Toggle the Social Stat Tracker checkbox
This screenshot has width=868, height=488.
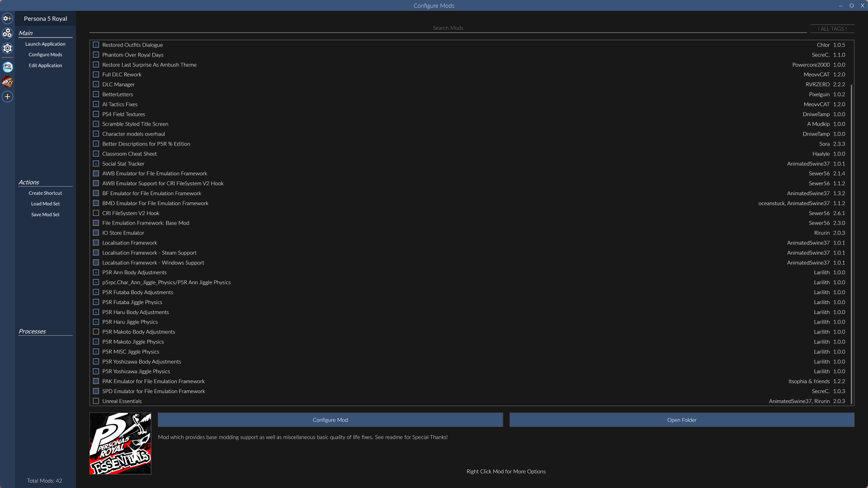point(96,164)
